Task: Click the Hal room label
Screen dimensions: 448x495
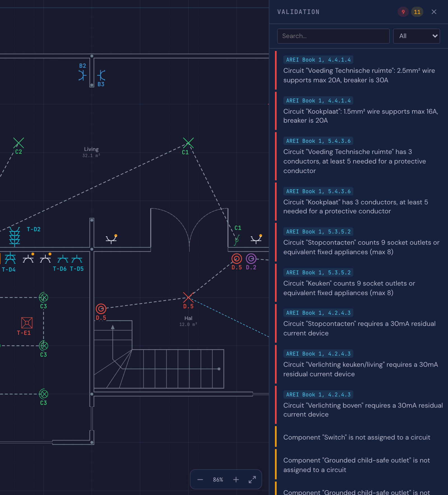Action: coord(188,318)
